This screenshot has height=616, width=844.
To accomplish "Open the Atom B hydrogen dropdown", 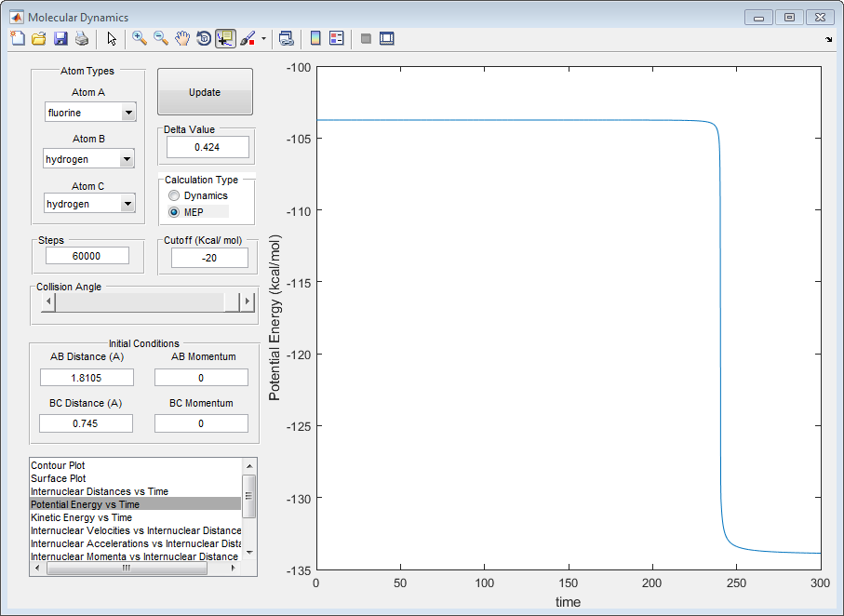I will click(x=128, y=159).
